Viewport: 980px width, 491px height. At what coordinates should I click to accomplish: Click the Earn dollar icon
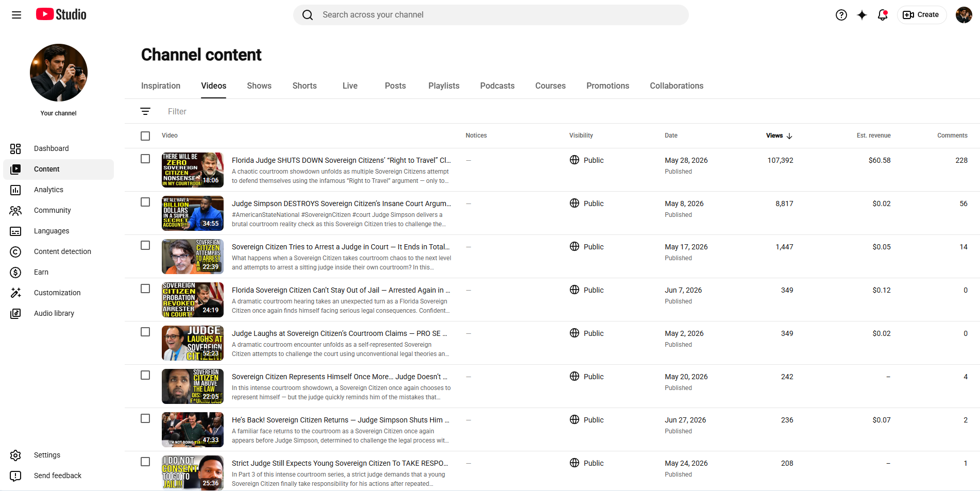pos(15,273)
